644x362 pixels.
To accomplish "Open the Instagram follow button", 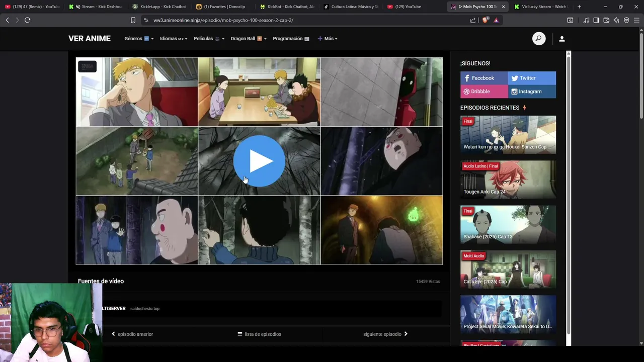I will click(532, 92).
